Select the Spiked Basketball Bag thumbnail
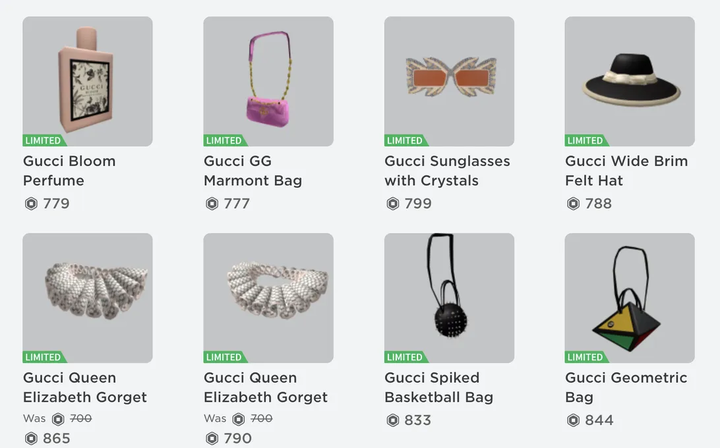The image size is (720, 448). tap(449, 297)
